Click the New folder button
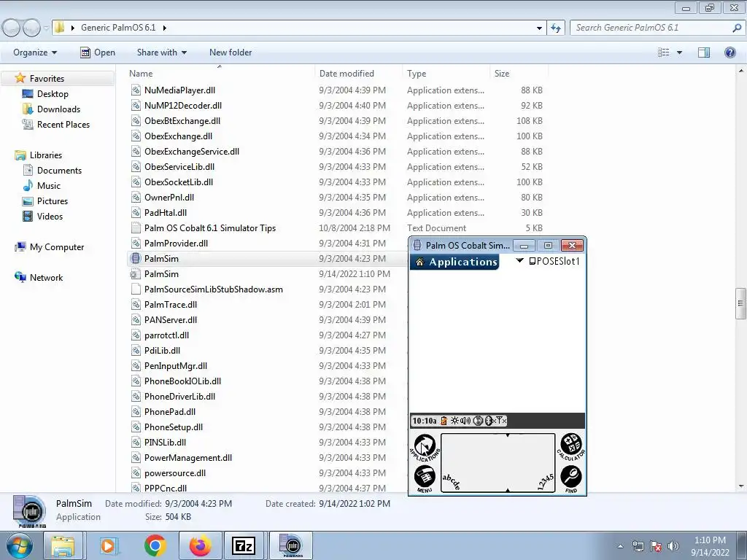The width and height of the screenshot is (747, 560). (x=231, y=52)
